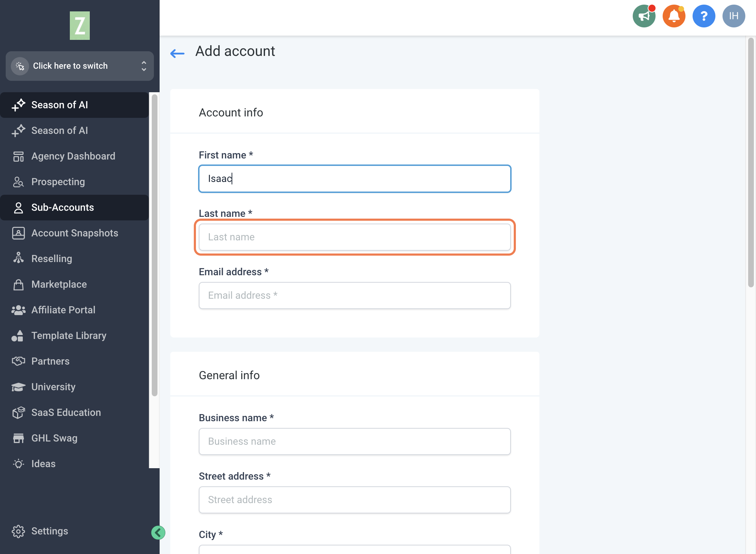Image resolution: width=756 pixels, height=554 pixels.
Task: Click the Affiliate Portal people icon
Action: pyautogui.click(x=18, y=310)
